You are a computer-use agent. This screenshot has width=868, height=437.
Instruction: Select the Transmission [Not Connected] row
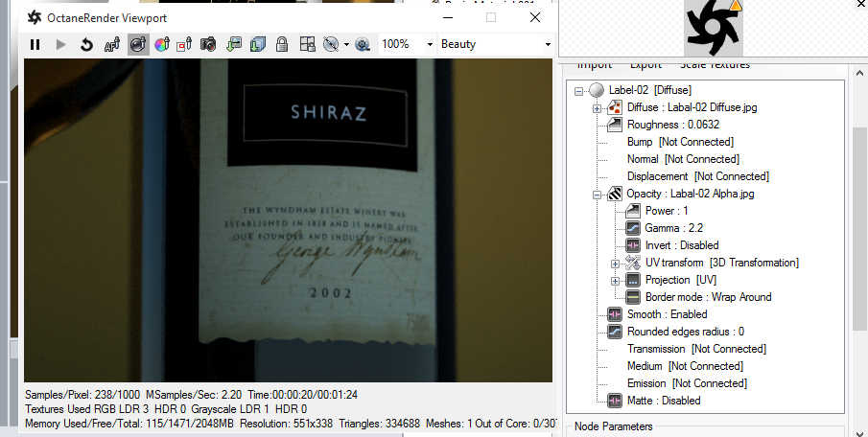tap(696, 349)
